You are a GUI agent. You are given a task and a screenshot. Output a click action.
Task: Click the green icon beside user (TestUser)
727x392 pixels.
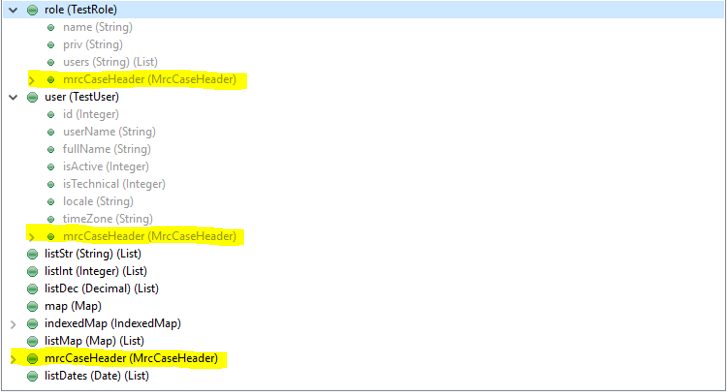pyautogui.click(x=32, y=97)
